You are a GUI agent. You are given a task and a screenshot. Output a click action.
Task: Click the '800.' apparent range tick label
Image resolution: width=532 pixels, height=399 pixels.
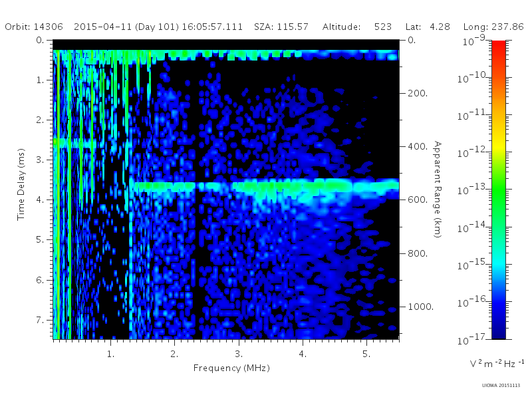(x=418, y=253)
